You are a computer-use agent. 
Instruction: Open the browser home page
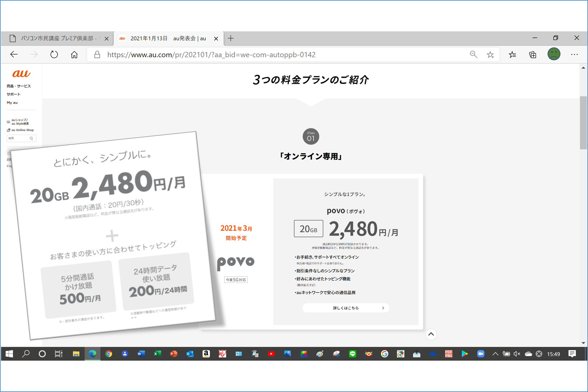(x=74, y=55)
